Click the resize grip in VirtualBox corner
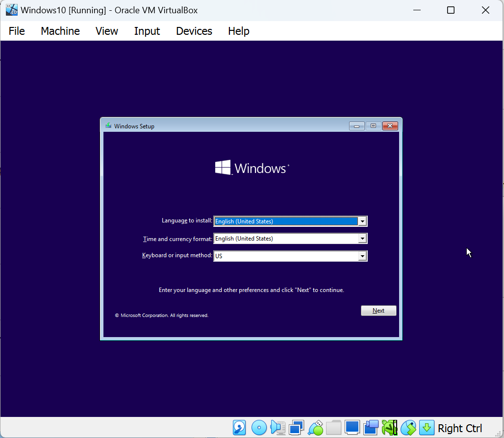 pyautogui.click(x=499, y=434)
